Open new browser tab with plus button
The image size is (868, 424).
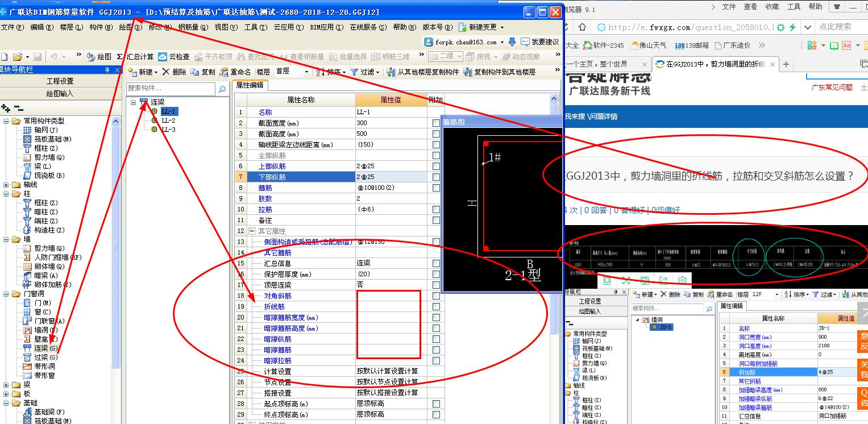(x=786, y=64)
